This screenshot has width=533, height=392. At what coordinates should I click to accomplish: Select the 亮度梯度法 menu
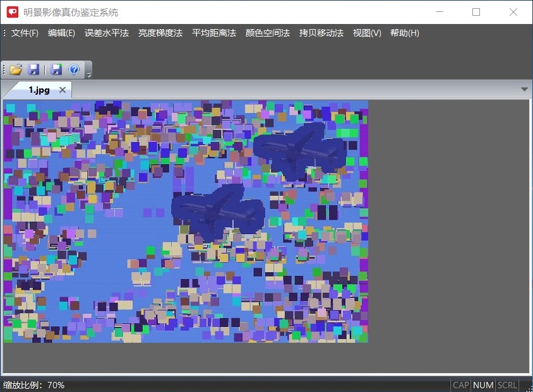(160, 33)
